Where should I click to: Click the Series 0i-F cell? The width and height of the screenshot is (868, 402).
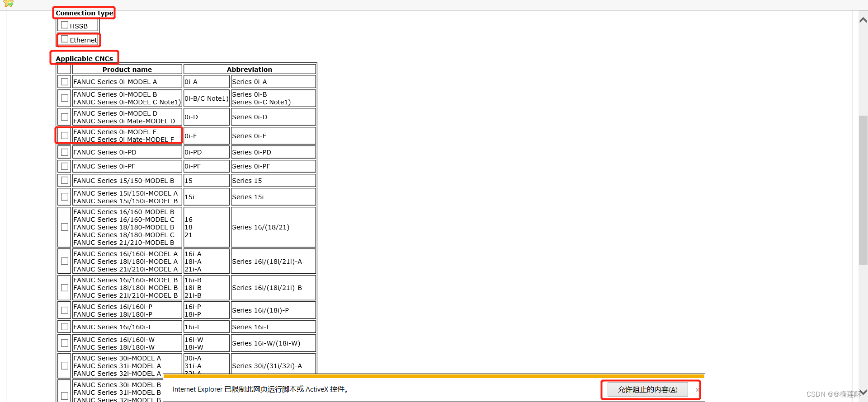273,136
